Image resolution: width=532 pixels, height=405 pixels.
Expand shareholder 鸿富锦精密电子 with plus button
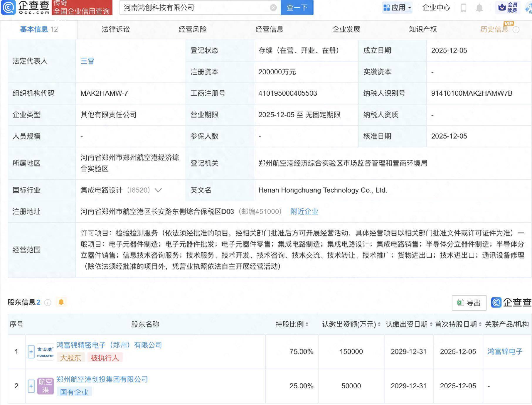(31, 351)
